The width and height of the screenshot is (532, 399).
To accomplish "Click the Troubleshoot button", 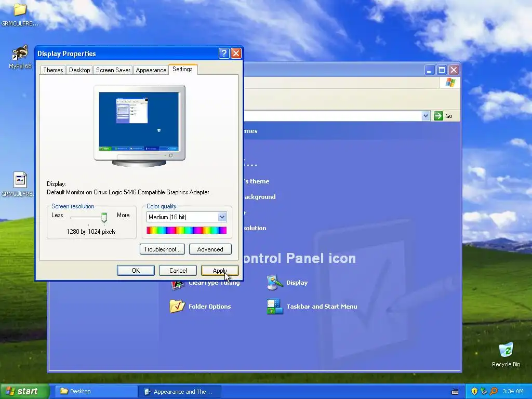I will (x=162, y=249).
